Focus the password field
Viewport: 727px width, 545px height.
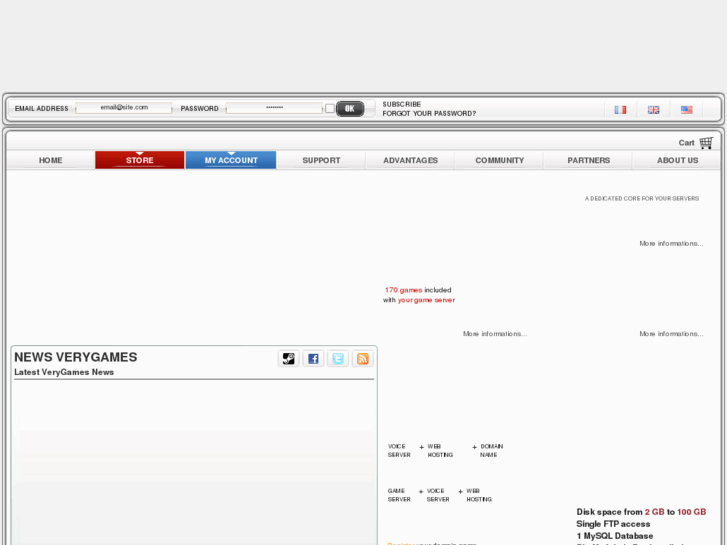click(x=274, y=108)
